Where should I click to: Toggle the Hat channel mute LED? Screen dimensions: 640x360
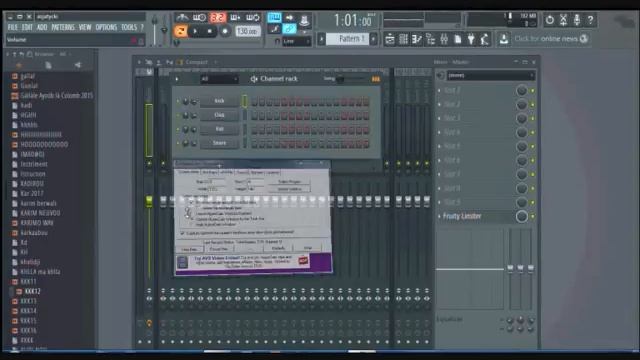coord(178,129)
